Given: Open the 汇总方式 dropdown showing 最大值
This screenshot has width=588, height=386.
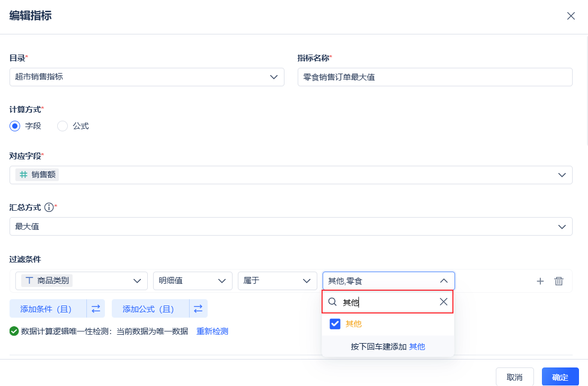Looking at the screenshot, I should tap(291, 226).
